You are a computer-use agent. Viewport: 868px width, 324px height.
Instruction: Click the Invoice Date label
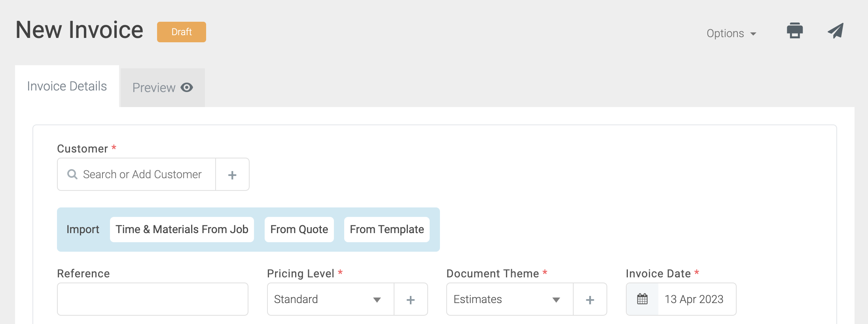coord(658,273)
